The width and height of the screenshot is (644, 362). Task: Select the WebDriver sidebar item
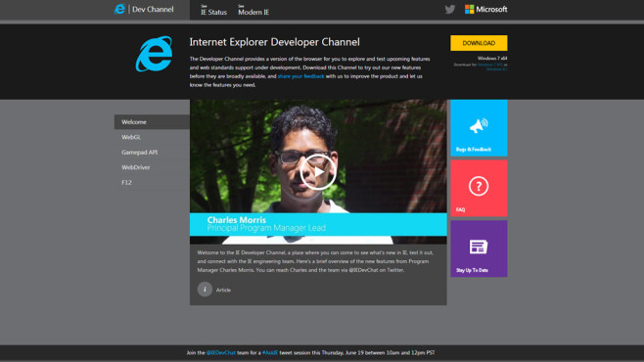(x=152, y=167)
